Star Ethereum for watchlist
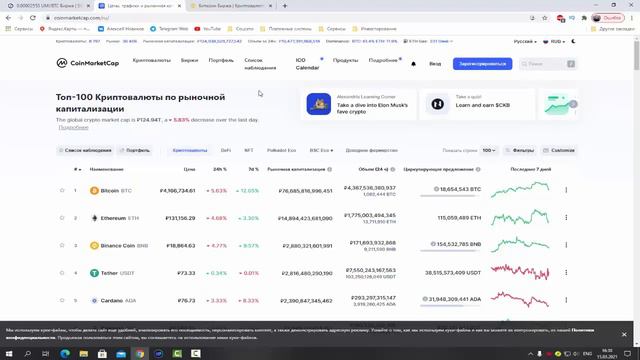This screenshot has width=640, height=360. (x=62, y=218)
